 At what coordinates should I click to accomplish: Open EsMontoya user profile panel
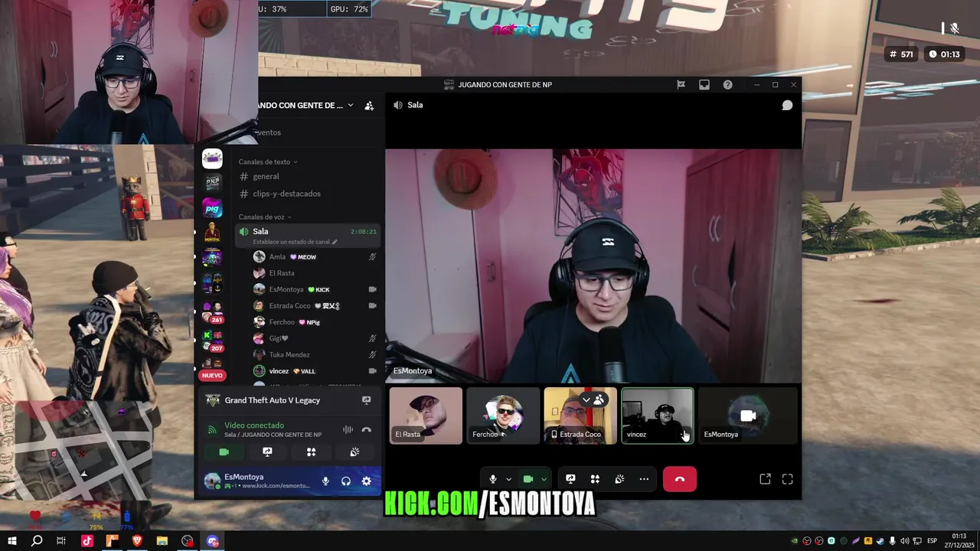(x=257, y=481)
